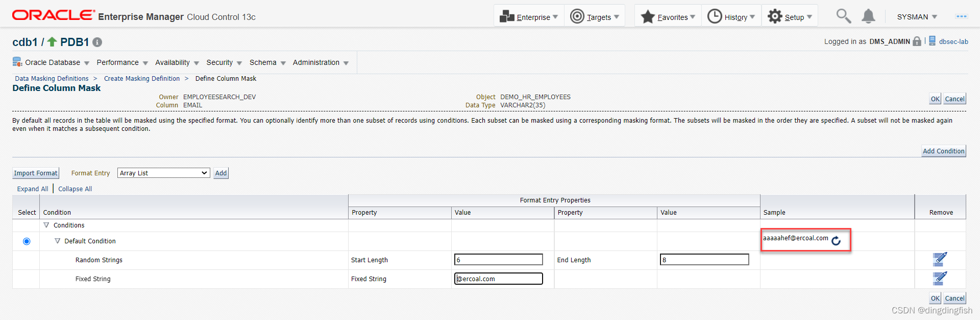The height and width of the screenshot is (320, 980).
Task: Click the VARCHAR2(35) data type value
Action: [x=523, y=105]
